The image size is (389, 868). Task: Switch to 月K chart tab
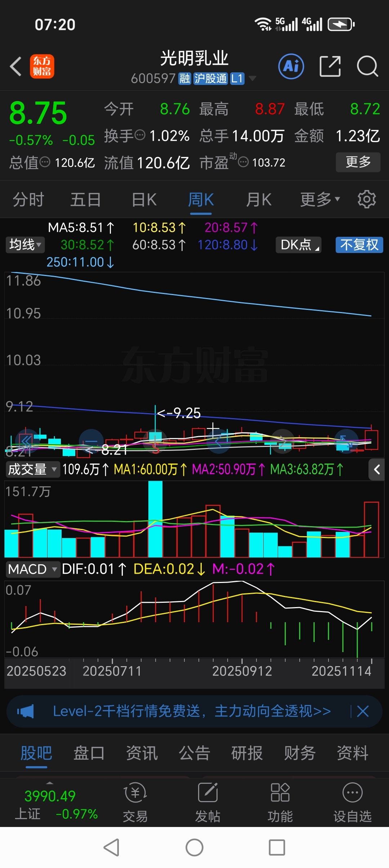point(259,199)
